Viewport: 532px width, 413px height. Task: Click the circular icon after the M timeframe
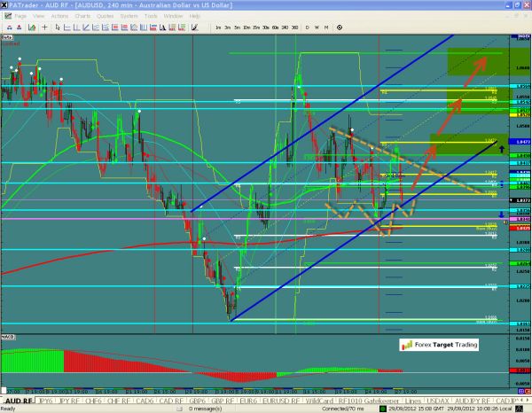pos(340,28)
